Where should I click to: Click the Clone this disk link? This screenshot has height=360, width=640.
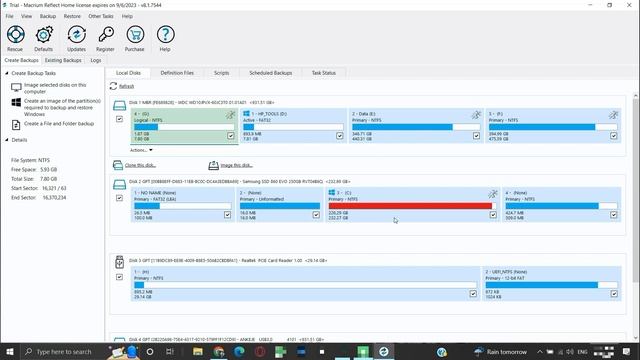[140, 165]
